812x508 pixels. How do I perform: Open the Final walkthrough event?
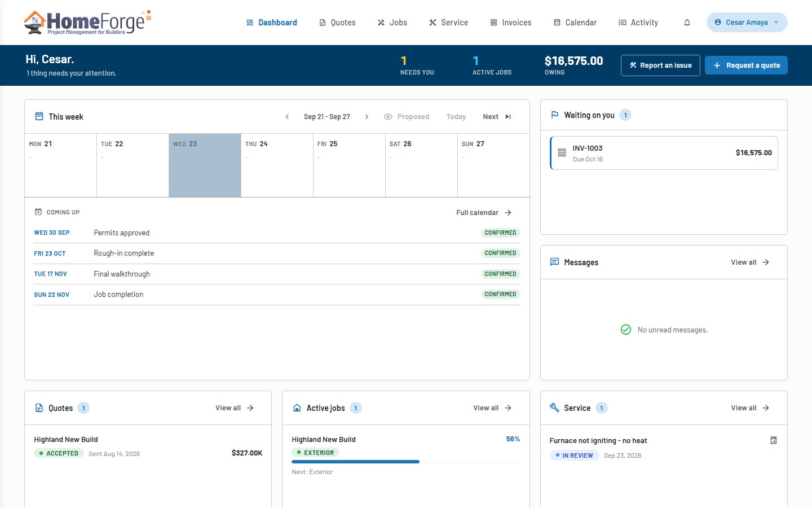(277, 274)
